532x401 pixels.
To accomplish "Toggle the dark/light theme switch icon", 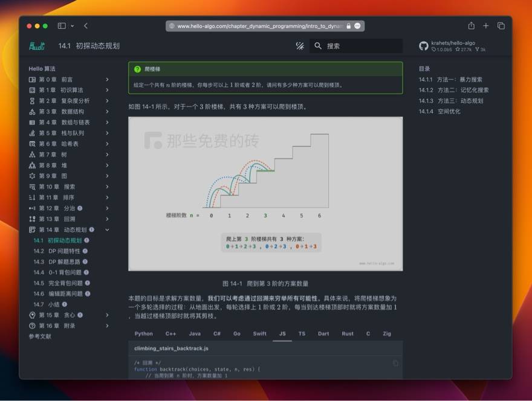I will (x=300, y=46).
